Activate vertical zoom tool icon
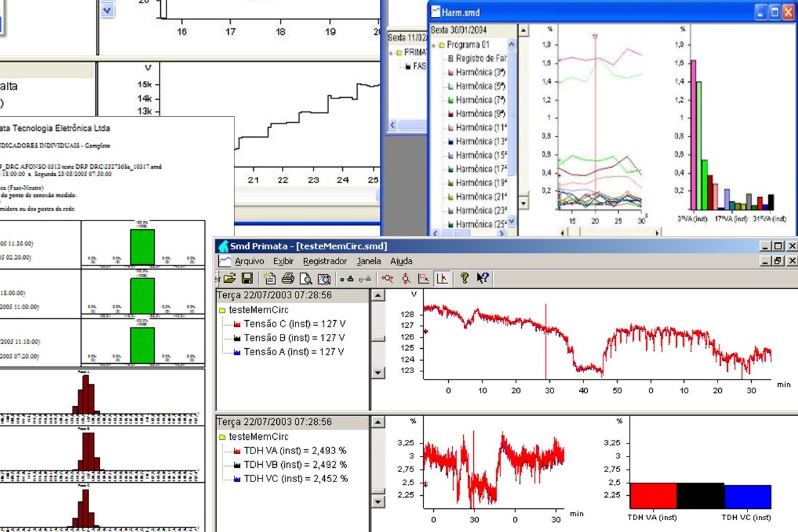This screenshot has height=532, width=798. [x=406, y=278]
